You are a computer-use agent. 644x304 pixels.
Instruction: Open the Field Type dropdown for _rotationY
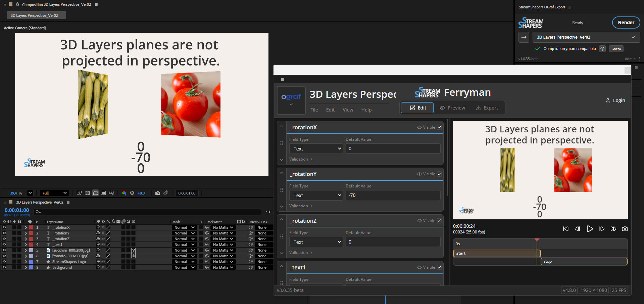(316, 195)
